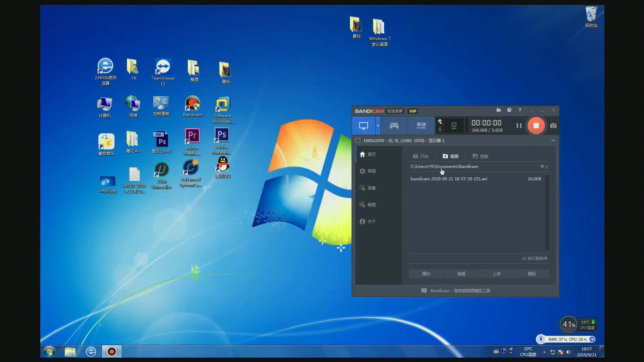Click the 删除 delete button

pos(532,274)
